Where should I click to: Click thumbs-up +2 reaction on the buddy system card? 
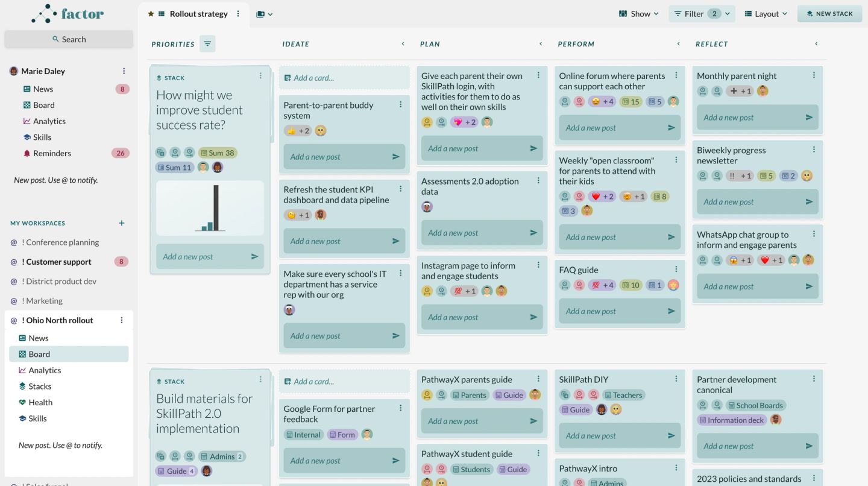pos(298,131)
